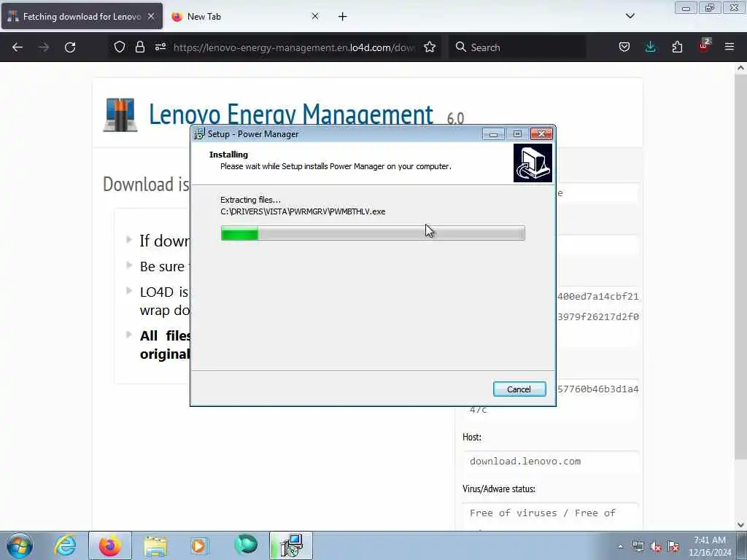The width and height of the screenshot is (747, 560).
Task: Click the Host: label text
Action: click(472, 437)
